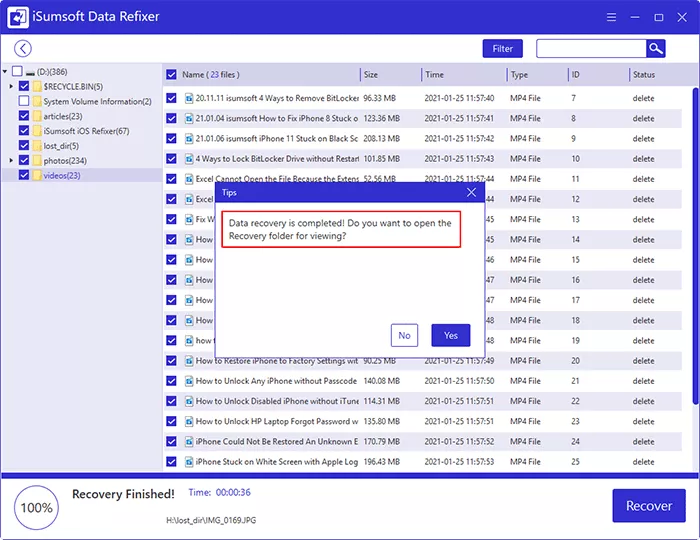700x540 pixels.
Task: Click Yes to open Recovery folder
Action: coord(450,335)
